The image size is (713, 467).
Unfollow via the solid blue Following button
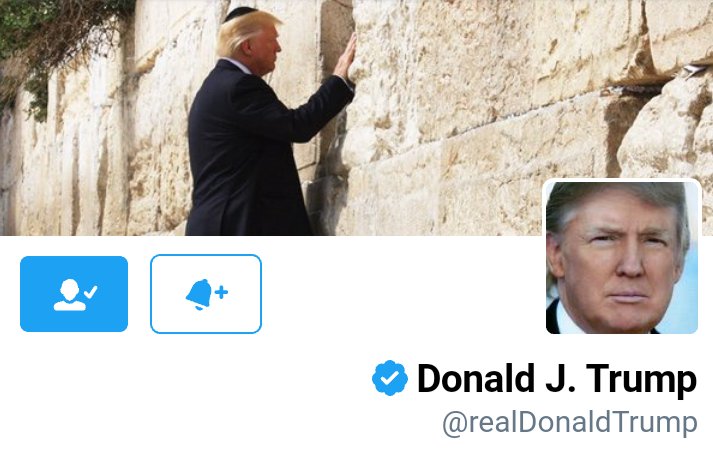tap(74, 294)
